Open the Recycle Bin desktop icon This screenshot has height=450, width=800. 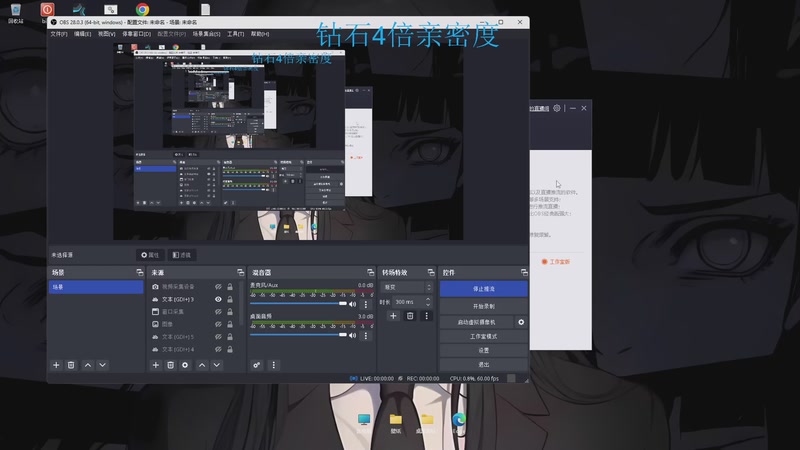click(x=15, y=13)
